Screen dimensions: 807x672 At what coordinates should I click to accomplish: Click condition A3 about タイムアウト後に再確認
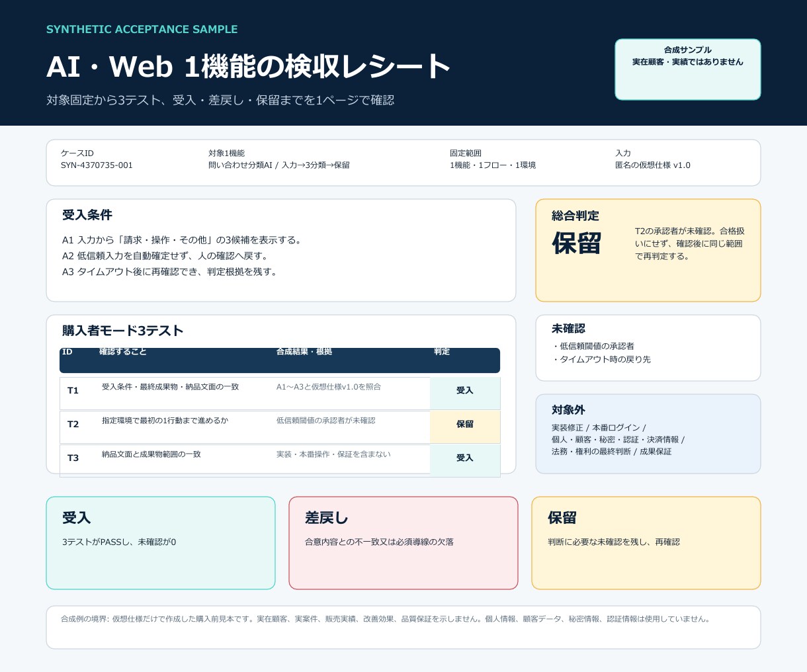point(169,272)
